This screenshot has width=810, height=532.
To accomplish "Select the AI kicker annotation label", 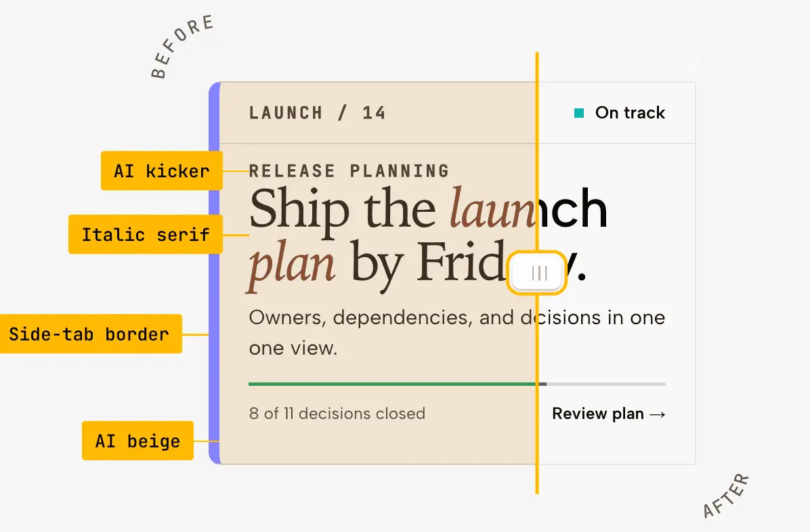I will (x=162, y=171).
